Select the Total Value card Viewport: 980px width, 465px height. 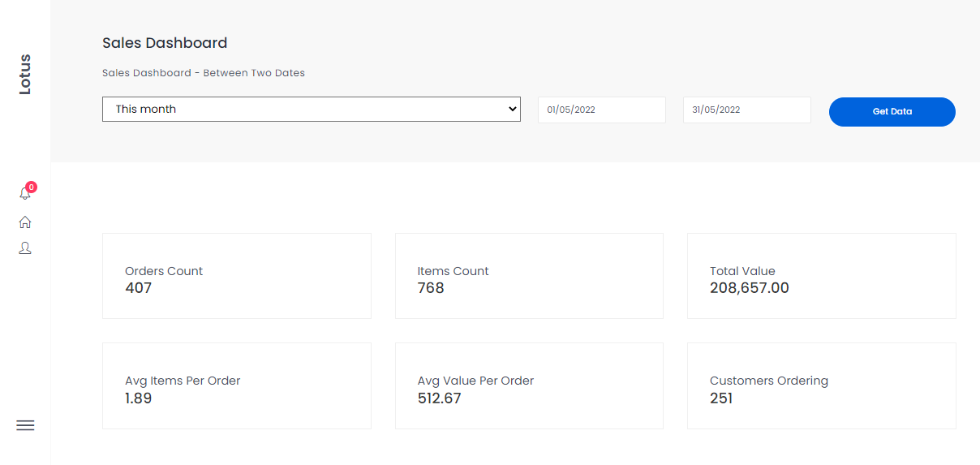tap(822, 276)
